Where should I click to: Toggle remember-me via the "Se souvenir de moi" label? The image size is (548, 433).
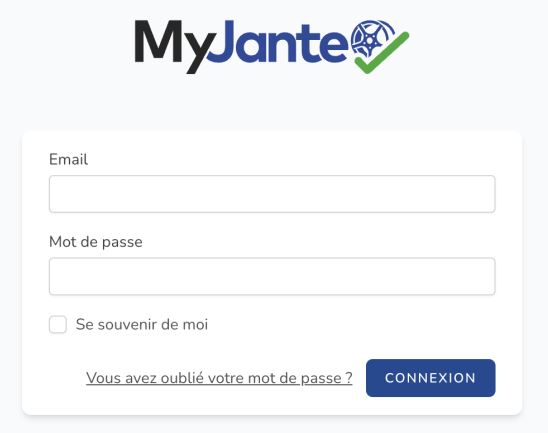point(142,325)
